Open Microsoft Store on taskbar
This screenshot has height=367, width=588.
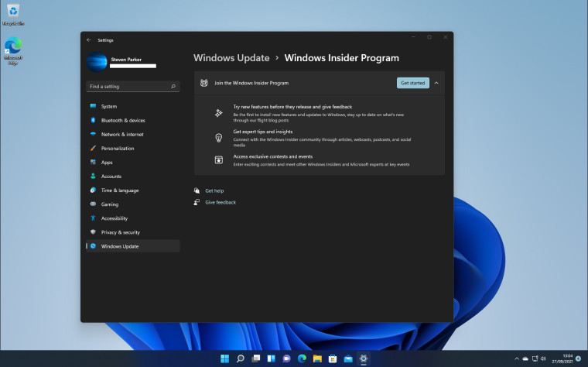333,358
